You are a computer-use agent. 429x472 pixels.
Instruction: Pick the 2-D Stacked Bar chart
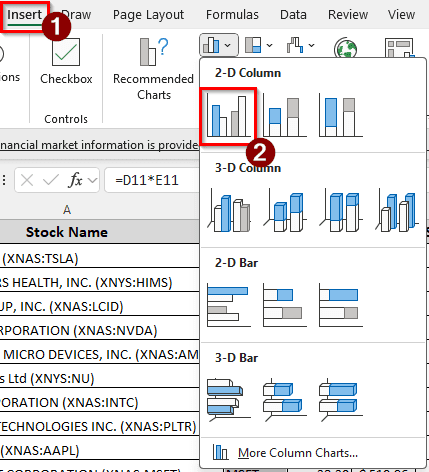click(x=285, y=305)
